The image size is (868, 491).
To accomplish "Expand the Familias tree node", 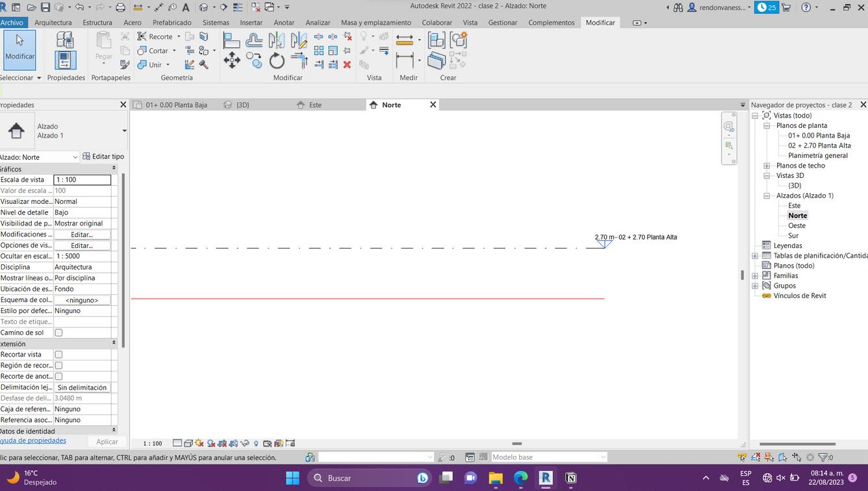I will click(755, 276).
